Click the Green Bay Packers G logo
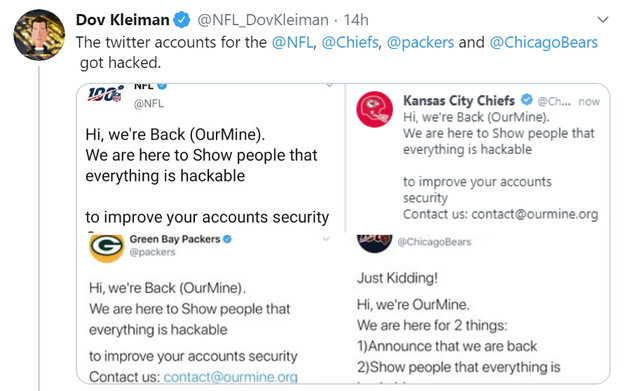This screenshot has width=624, height=391. point(107,248)
